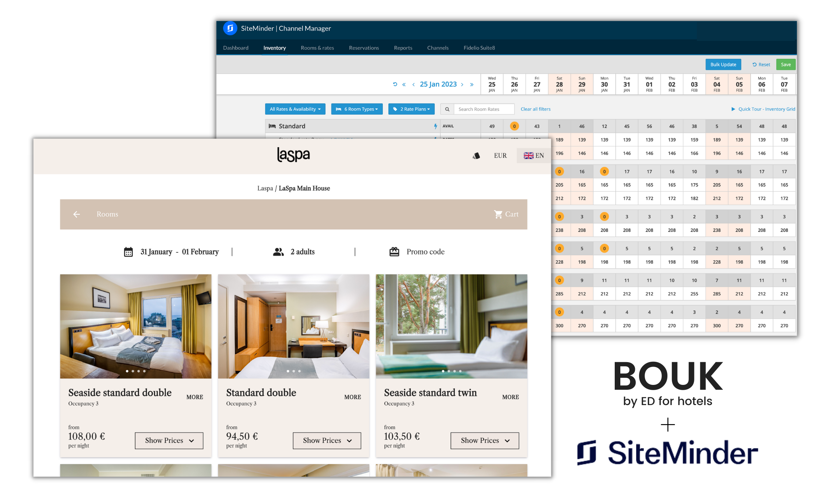Image resolution: width=824 pixels, height=504 pixels.
Task: Click the SiteMinder logo icon in header
Action: point(230,28)
